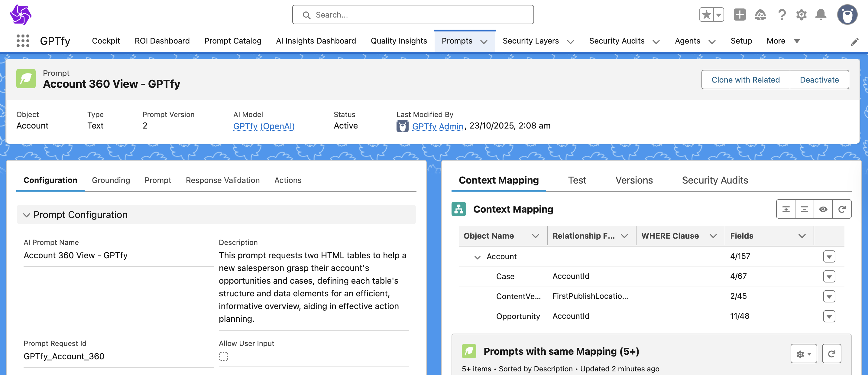Click the Setup gear icon in header

click(x=801, y=15)
